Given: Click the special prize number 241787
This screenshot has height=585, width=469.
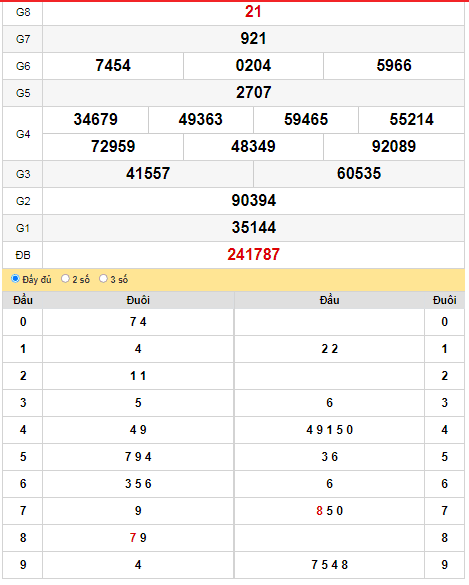Looking at the screenshot, I should pos(253,255).
